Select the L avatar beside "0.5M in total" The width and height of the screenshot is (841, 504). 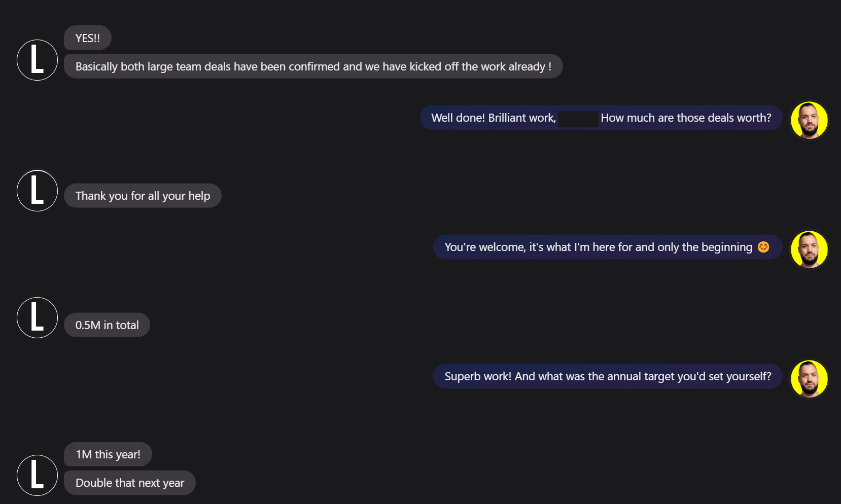pyautogui.click(x=37, y=317)
